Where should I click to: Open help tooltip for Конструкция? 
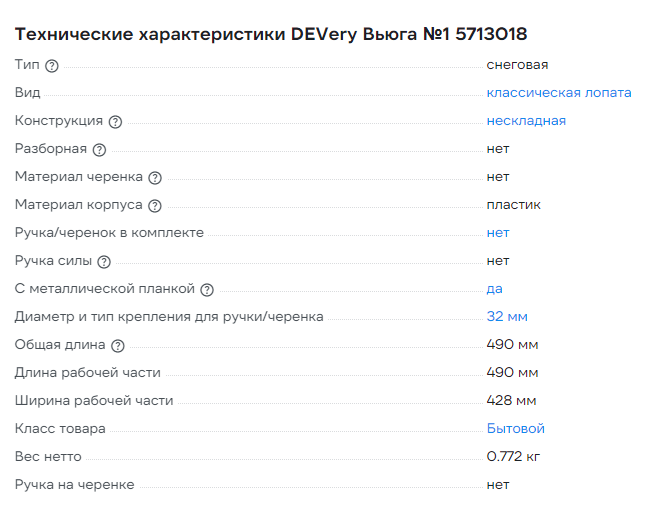115,121
